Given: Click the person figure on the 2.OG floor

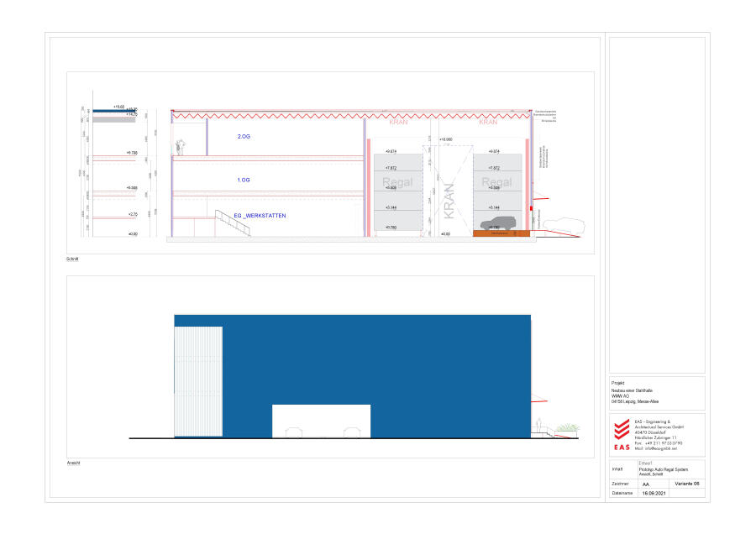Looking at the screenshot, I should pyautogui.click(x=178, y=149).
